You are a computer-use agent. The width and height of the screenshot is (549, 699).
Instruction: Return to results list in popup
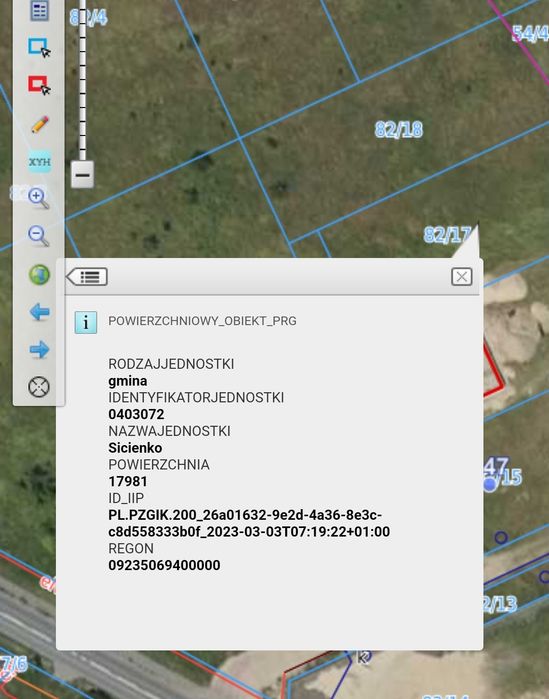point(87,277)
